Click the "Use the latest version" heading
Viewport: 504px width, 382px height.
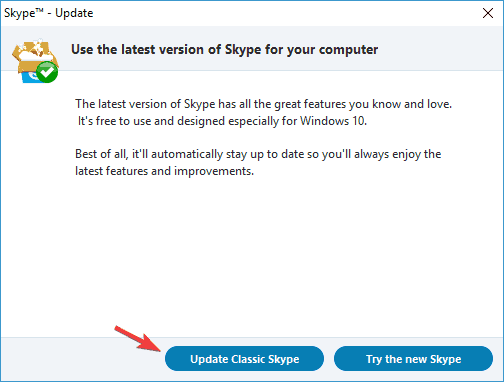click(224, 50)
